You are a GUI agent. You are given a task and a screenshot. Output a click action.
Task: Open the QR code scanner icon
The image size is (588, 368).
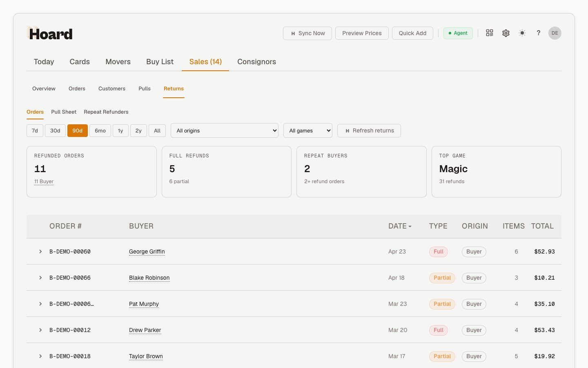tap(490, 33)
